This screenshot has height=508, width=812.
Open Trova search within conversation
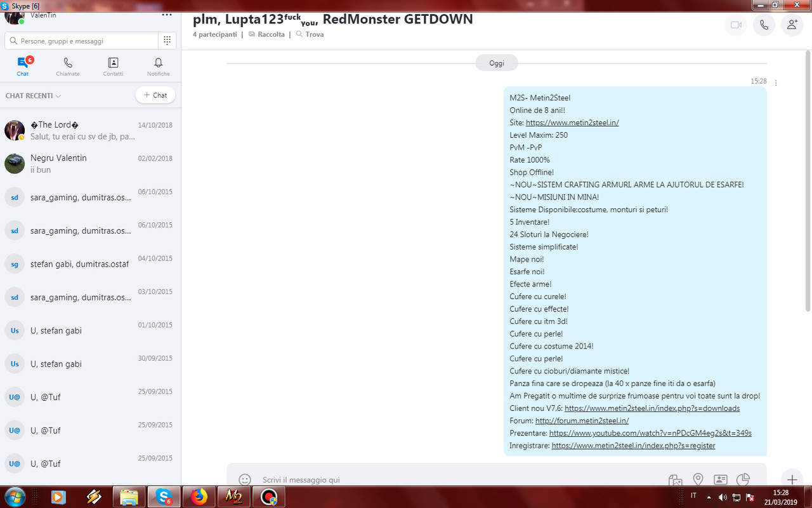[x=310, y=34]
